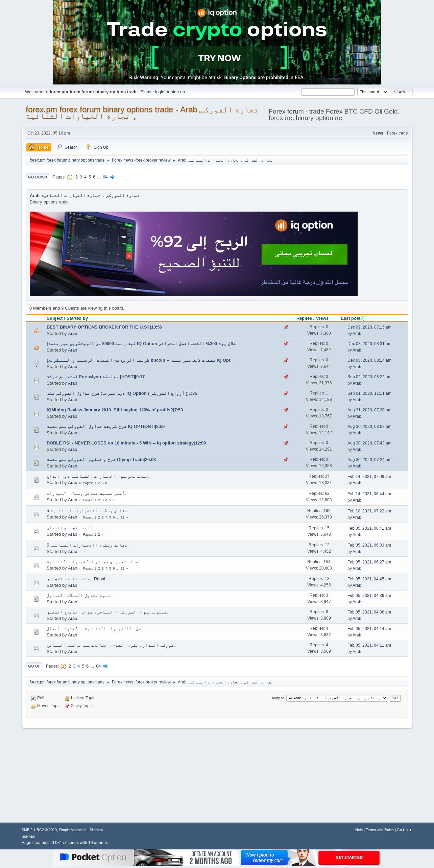The width and height of the screenshot is (434, 868).
Task: Click the search text input field
Action: (328, 92)
